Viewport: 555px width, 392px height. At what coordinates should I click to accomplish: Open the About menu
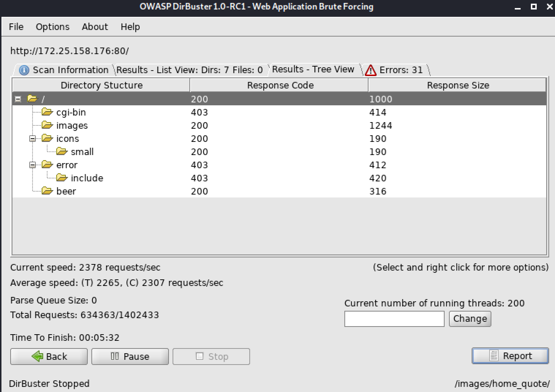tap(95, 27)
